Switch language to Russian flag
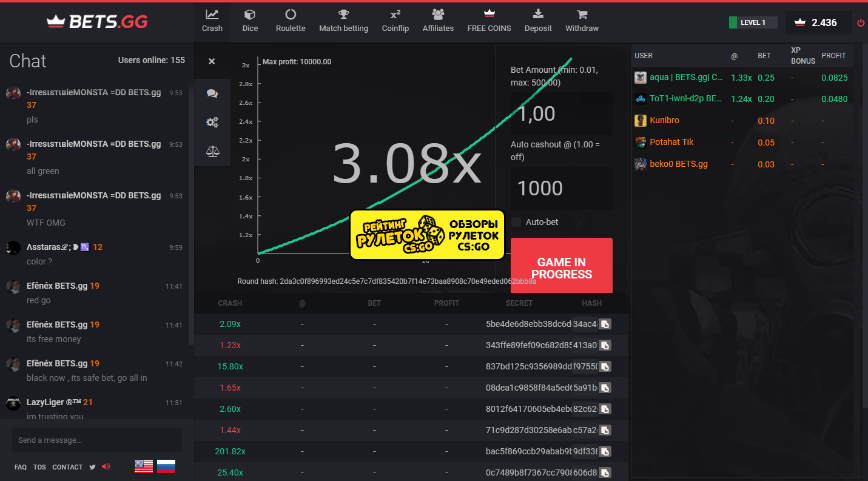The width and height of the screenshot is (868, 481). (166, 466)
